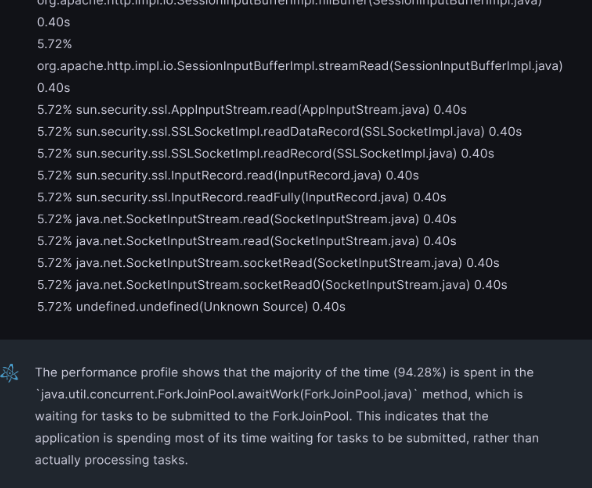Select the first SocketInputStream.read frame line
This screenshot has height=488, width=592.
pos(247,219)
